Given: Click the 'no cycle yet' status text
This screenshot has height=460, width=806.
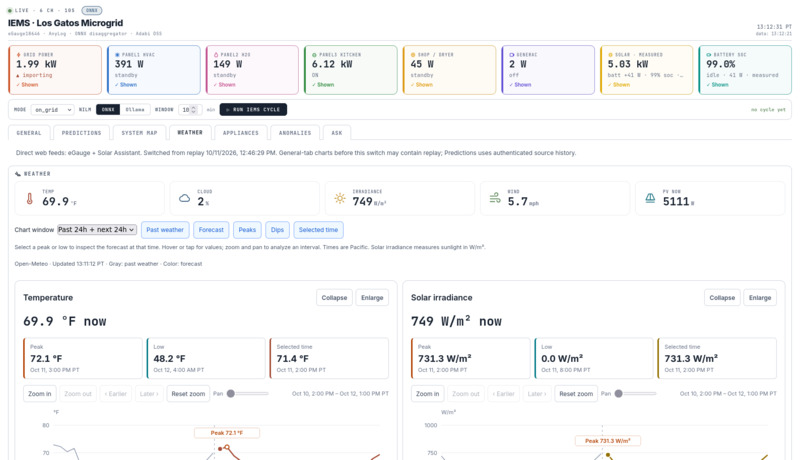Looking at the screenshot, I should (x=768, y=109).
